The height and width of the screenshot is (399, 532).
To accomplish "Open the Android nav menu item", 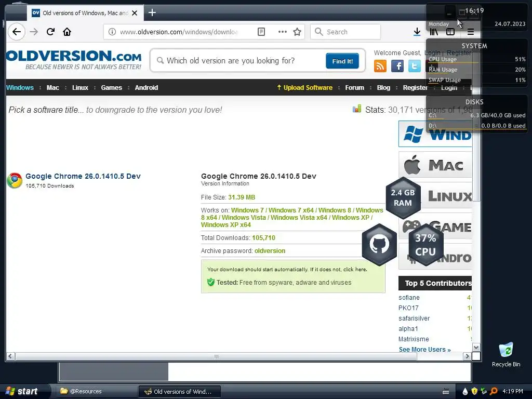I will tap(146, 87).
